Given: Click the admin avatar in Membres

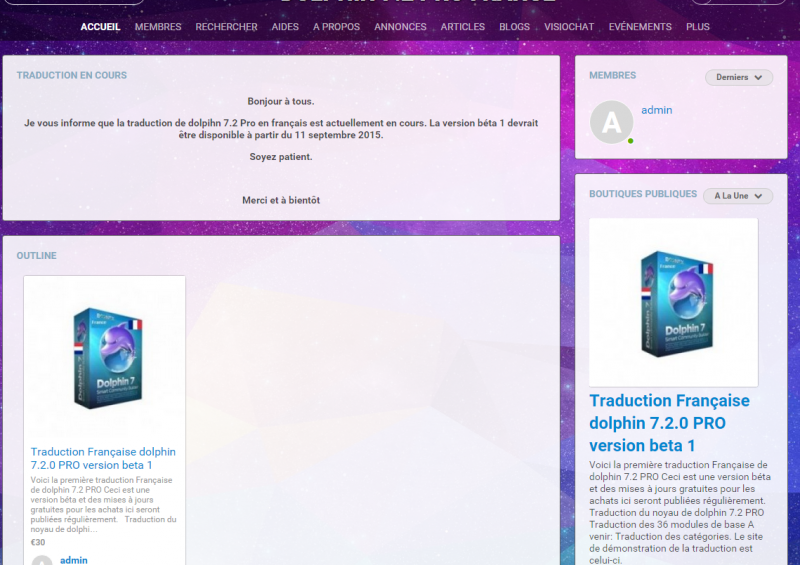Looking at the screenshot, I should (611, 122).
